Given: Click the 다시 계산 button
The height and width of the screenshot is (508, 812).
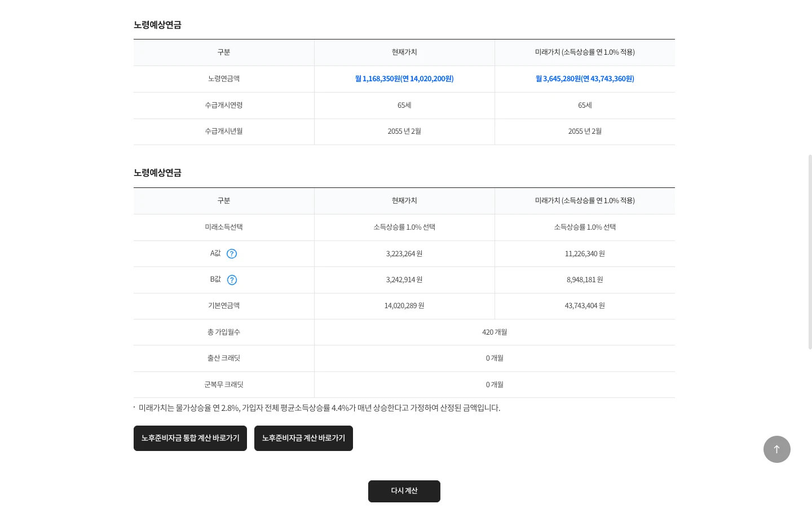Looking at the screenshot, I should [404, 491].
